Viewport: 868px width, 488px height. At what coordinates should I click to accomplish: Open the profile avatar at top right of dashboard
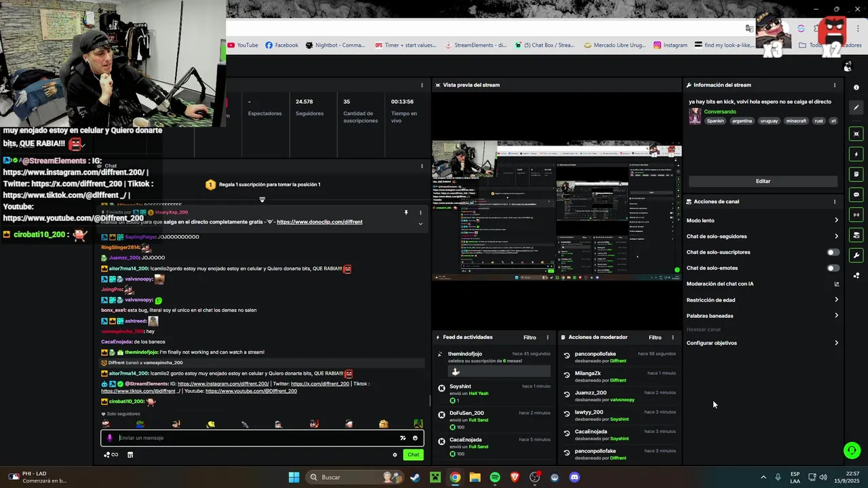coord(848,66)
